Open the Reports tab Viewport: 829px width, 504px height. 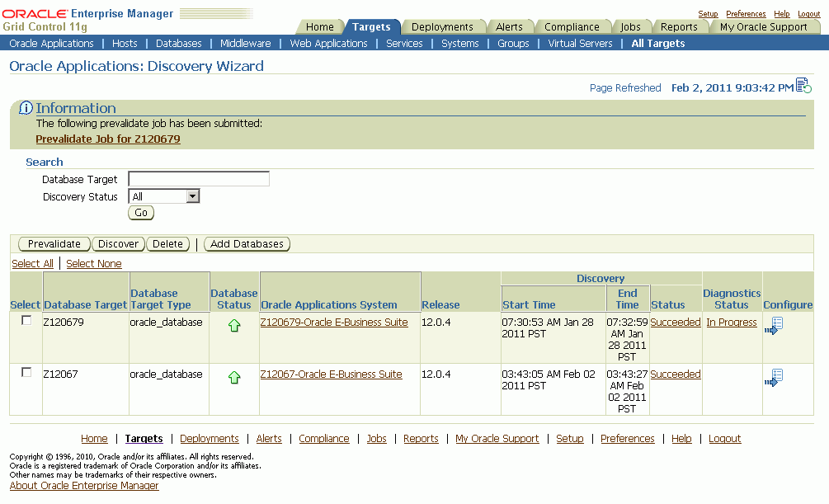coord(679,27)
